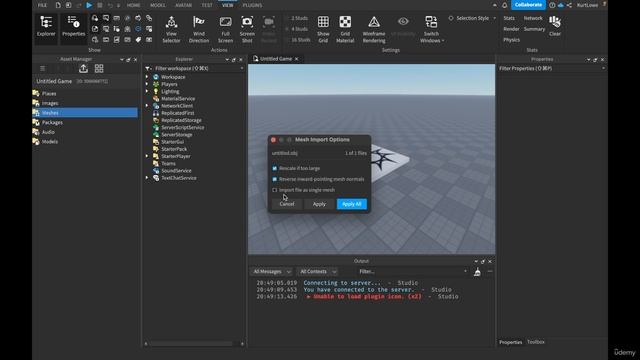640x360 pixels.
Task: Click Apply in Mesh Import Options
Action: 319,204
